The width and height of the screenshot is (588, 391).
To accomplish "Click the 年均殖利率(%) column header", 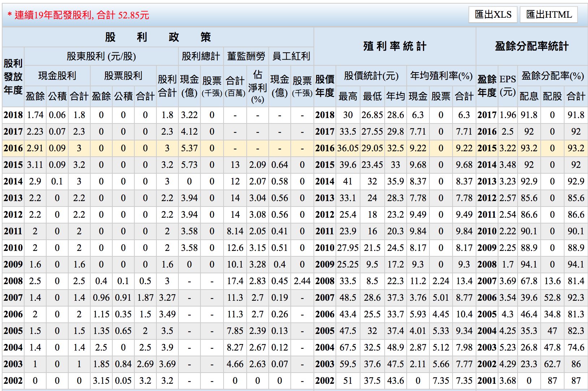I will [x=441, y=76].
